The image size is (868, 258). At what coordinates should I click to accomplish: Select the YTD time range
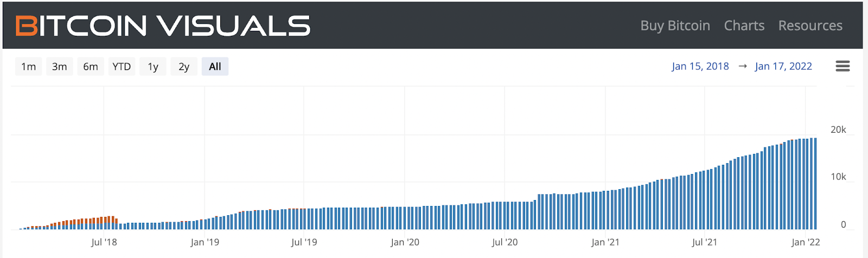pos(122,67)
